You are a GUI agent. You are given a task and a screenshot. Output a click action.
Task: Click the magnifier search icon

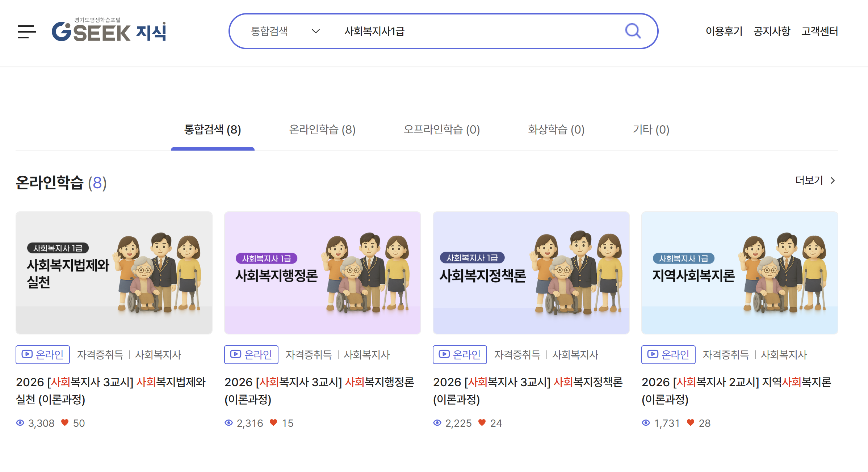633,31
